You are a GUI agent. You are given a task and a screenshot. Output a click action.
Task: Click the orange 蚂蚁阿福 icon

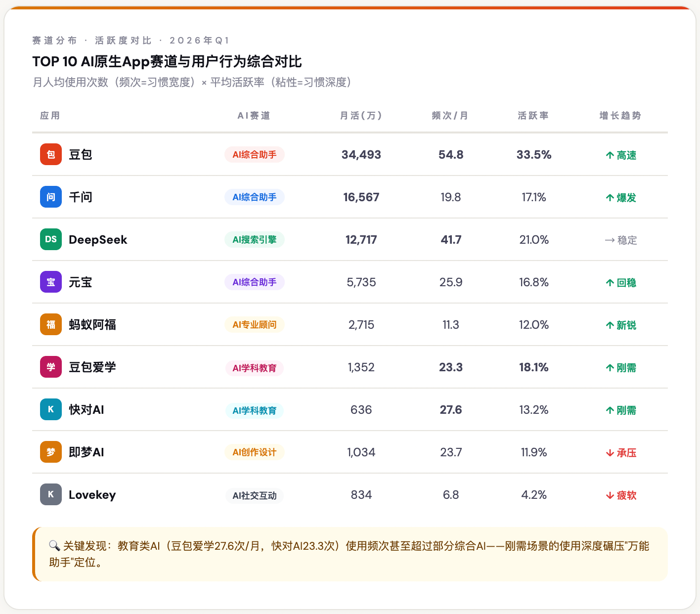tap(51, 325)
